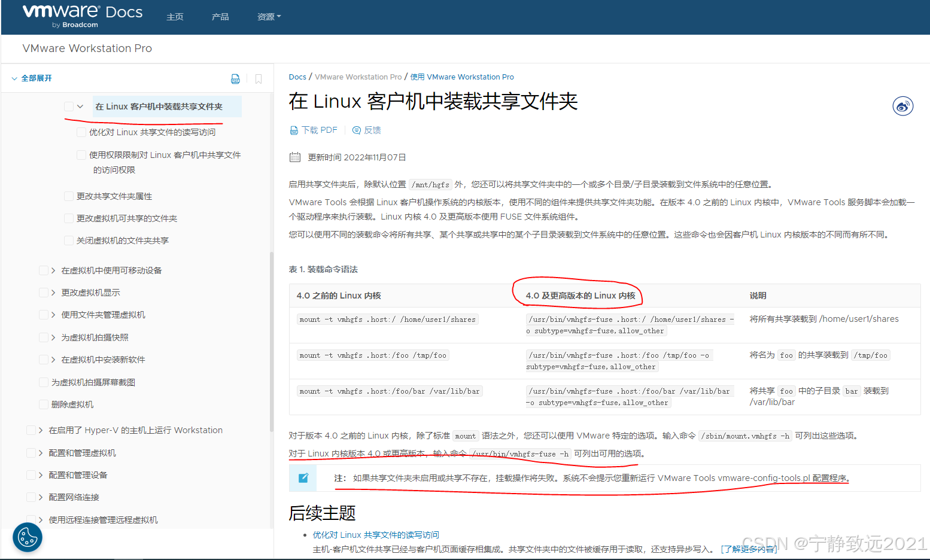Open 删除虚拟机 sidebar topic
Screen dimensions: 930x560
pos(72,404)
